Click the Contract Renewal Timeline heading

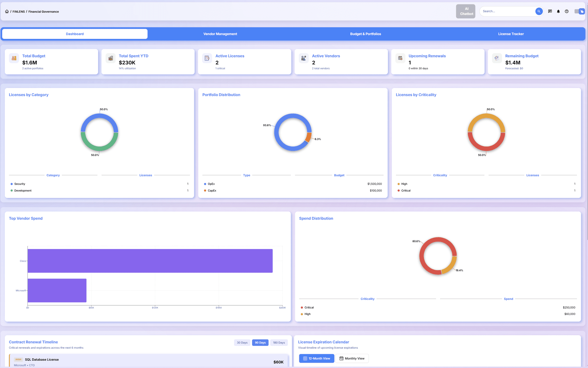33,342
